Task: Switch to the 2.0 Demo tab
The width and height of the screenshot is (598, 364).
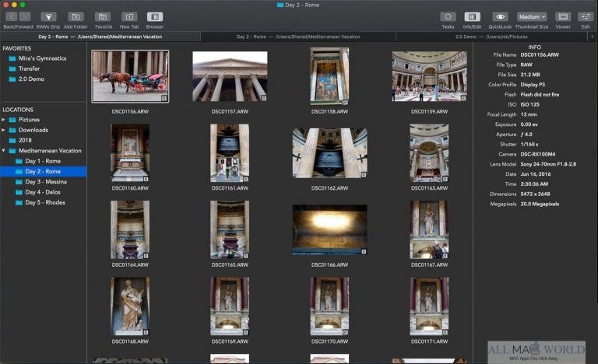Action: click(491, 37)
